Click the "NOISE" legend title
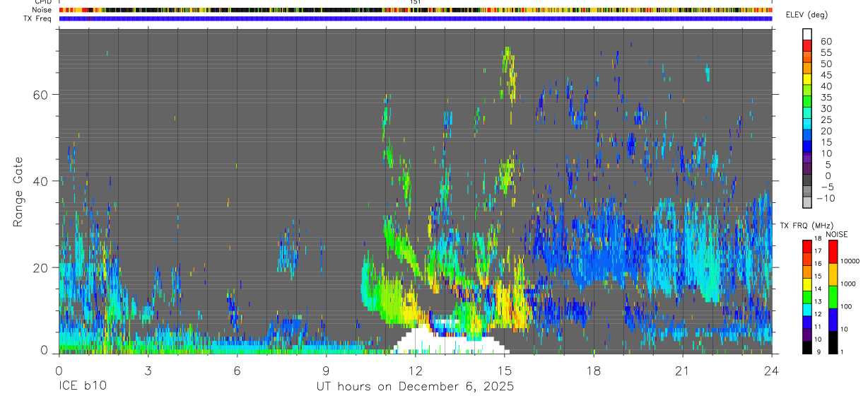This screenshot has height=401, width=868. [x=837, y=235]
